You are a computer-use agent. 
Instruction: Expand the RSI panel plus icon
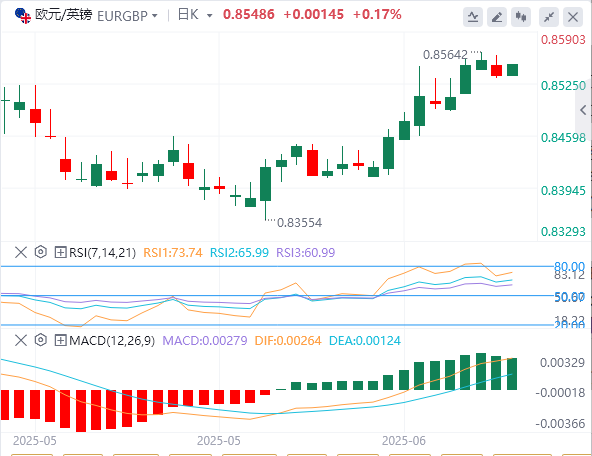click(x=60, y=252)
